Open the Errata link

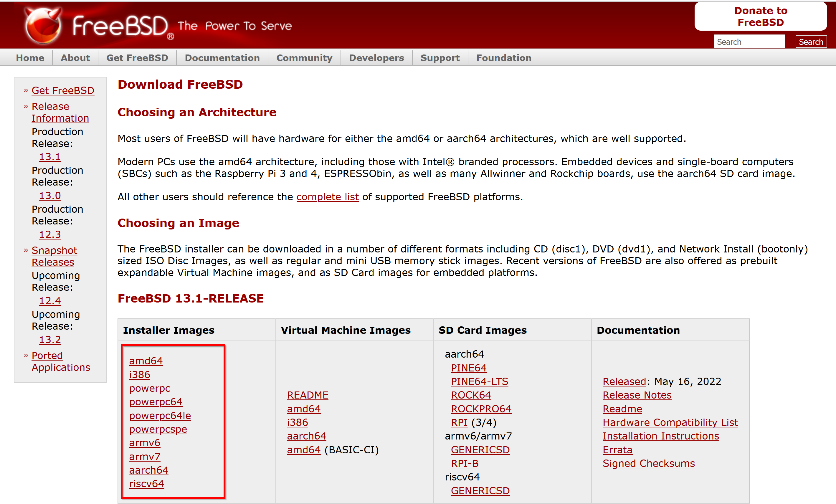tap(617, 450)
